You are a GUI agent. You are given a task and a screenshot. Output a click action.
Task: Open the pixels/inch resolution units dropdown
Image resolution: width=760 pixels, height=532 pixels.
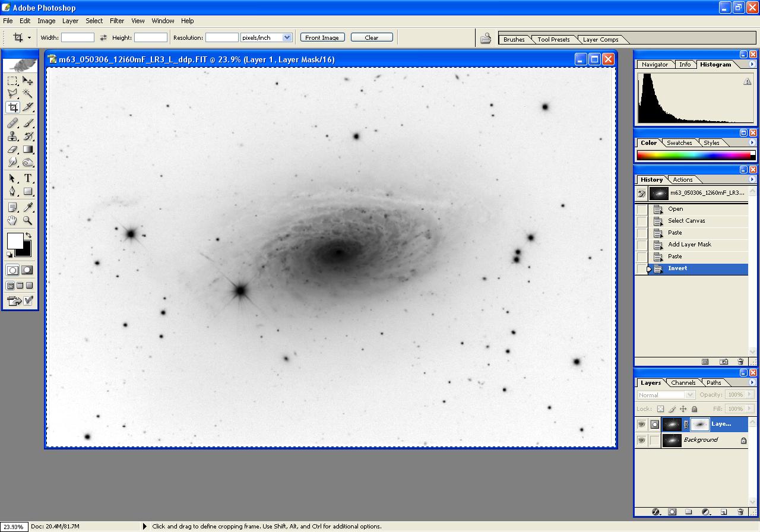click(x=287, y=37)
